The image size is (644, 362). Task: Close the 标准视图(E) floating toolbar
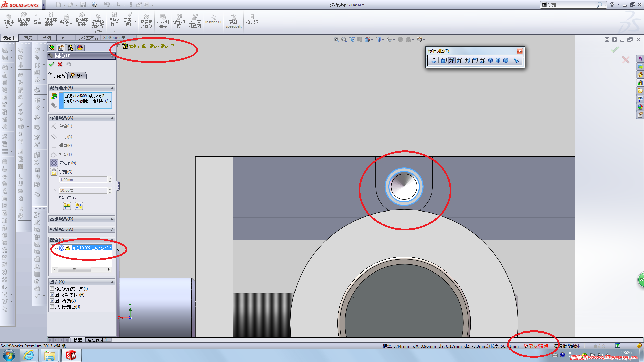520,51
